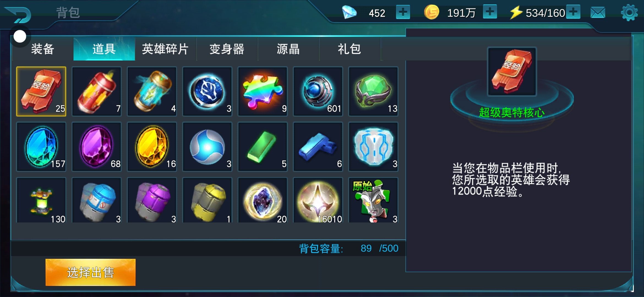
Task: Open the 礼包 tab
Action: [x=350, y=49]
